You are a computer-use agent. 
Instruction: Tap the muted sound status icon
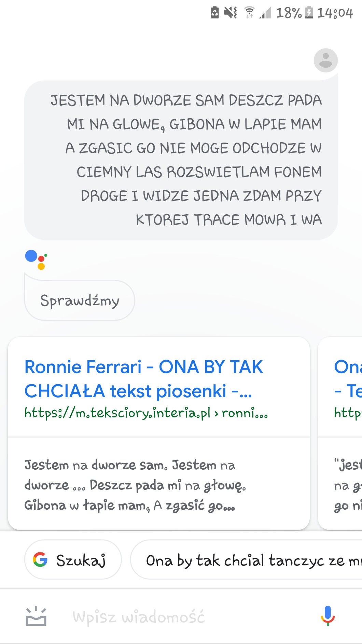coord(231,13)
